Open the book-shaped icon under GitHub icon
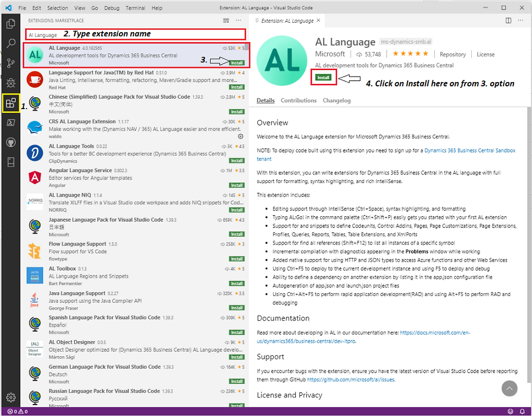This screenshot has width=532, height=416. pyautogui.click(x=11, y=162)
